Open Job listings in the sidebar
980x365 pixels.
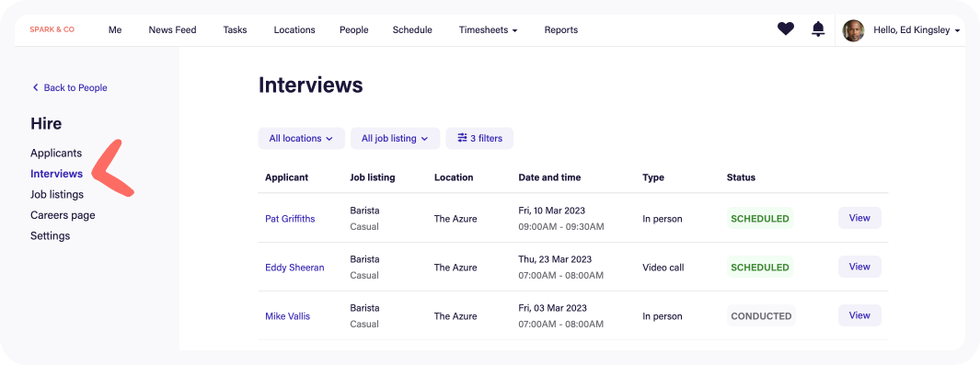[x=57, y=194]
